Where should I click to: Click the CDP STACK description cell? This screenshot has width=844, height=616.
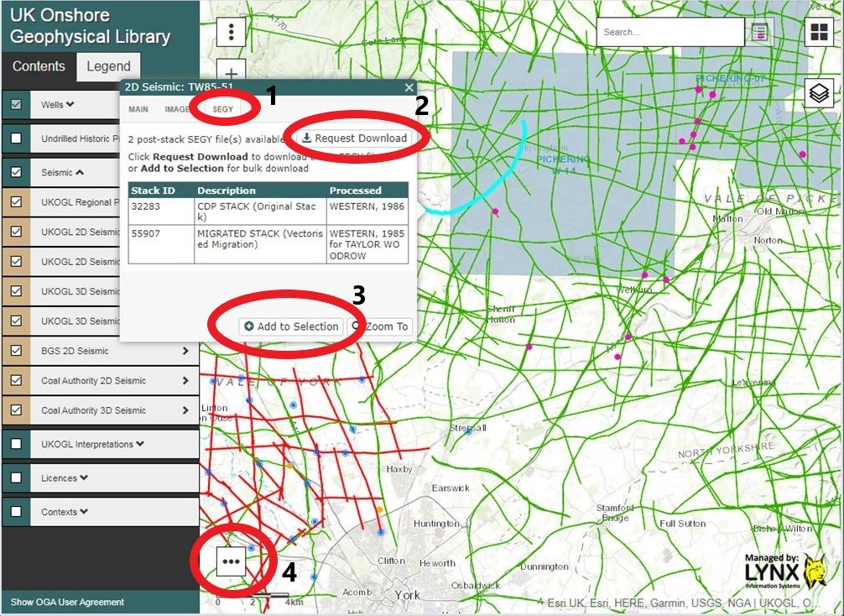260,211
